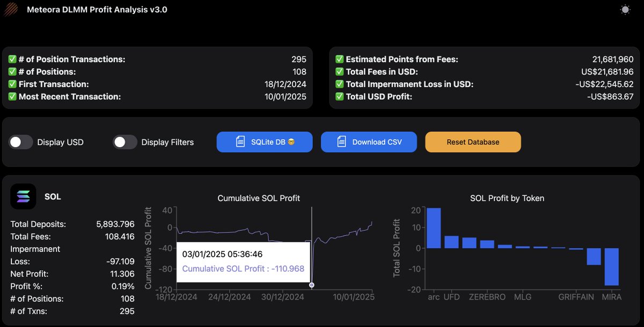Click the SOL token logo icon

tap(23, 197)
